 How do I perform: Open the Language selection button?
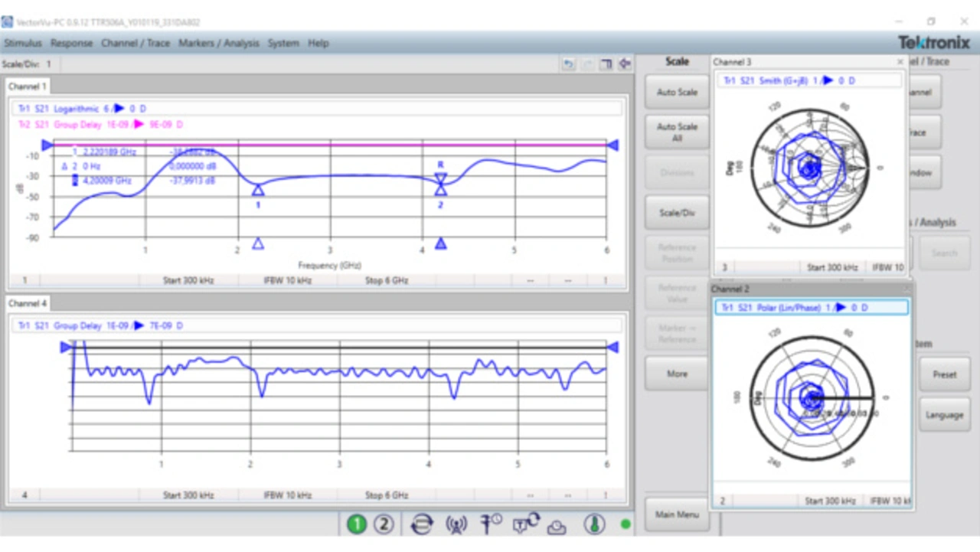[x=944, y=414]
